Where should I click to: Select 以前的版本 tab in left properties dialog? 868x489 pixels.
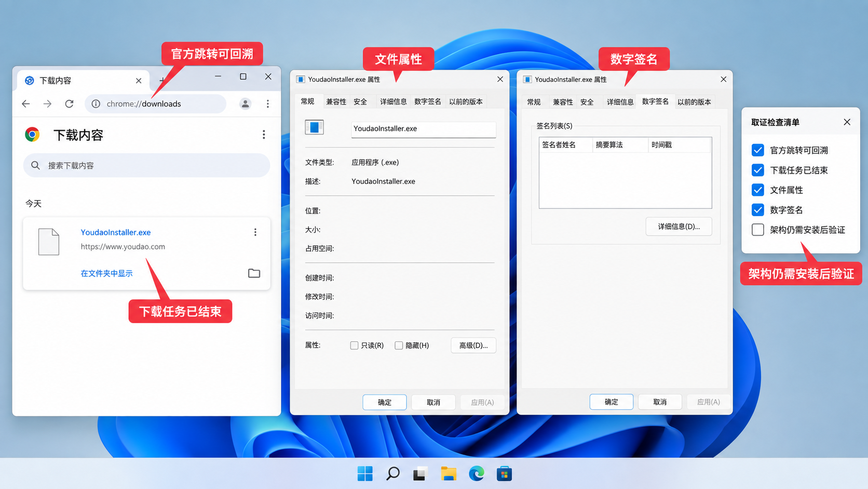point(466,102)
